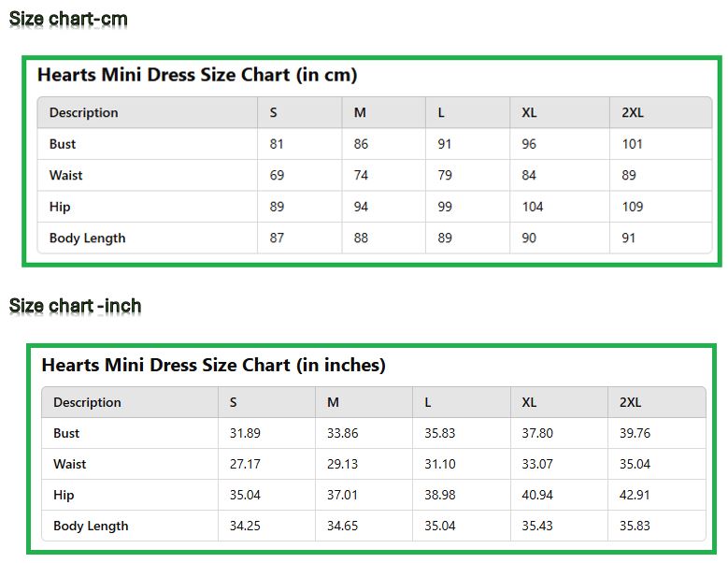Image resolution: width=728 pixels, height=563 pixels.
Task: Click the "Size chart -inch" heading
Action: (75, 306)
